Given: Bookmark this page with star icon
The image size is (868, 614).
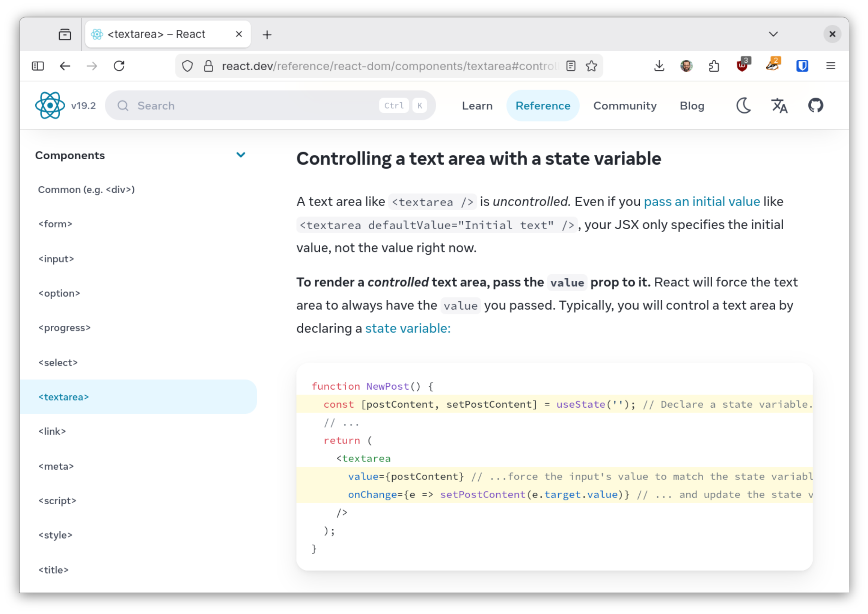Looking at the screenshot, I should (591, 66).
